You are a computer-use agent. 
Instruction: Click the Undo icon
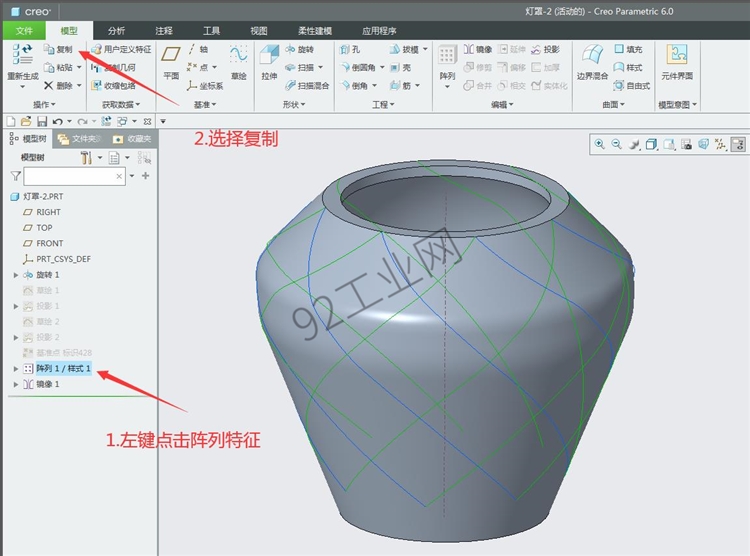click(x=57, y=121)
